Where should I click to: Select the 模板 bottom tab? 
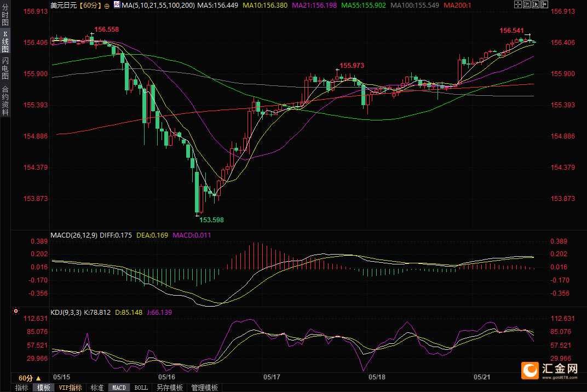tap(43, 388)
